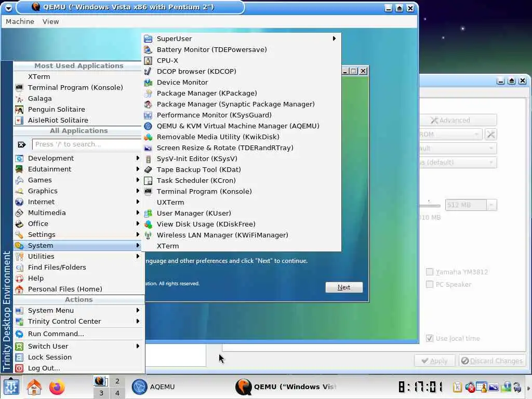Viewport: 532px width, 399px height.
Task: Launch UXTerm from System submenu
Action: click(x=241, y=202)
